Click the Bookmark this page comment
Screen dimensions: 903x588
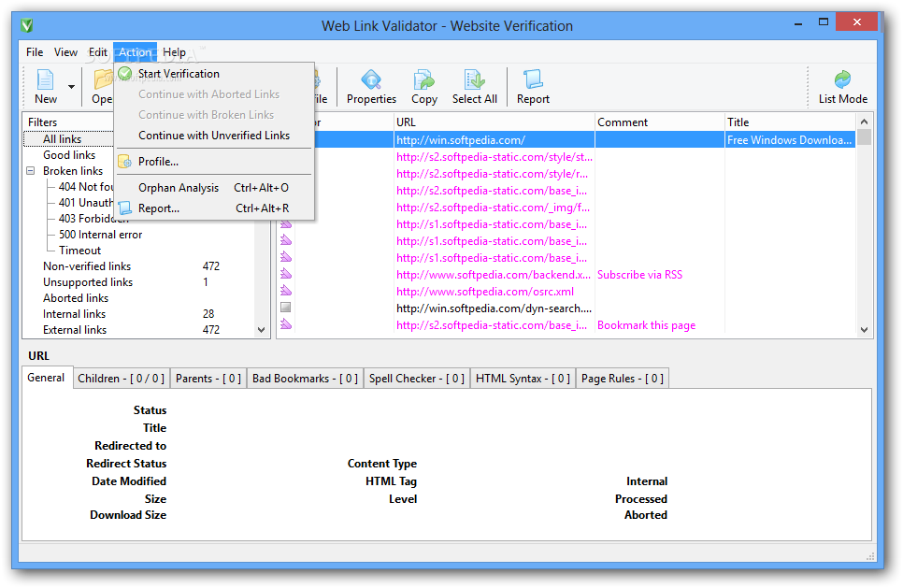646,325
